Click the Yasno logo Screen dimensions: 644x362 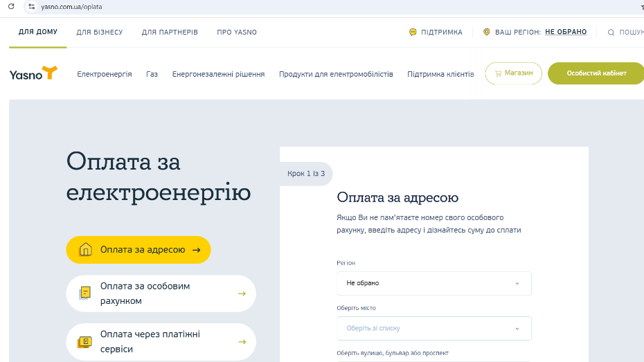click(33, 73)
